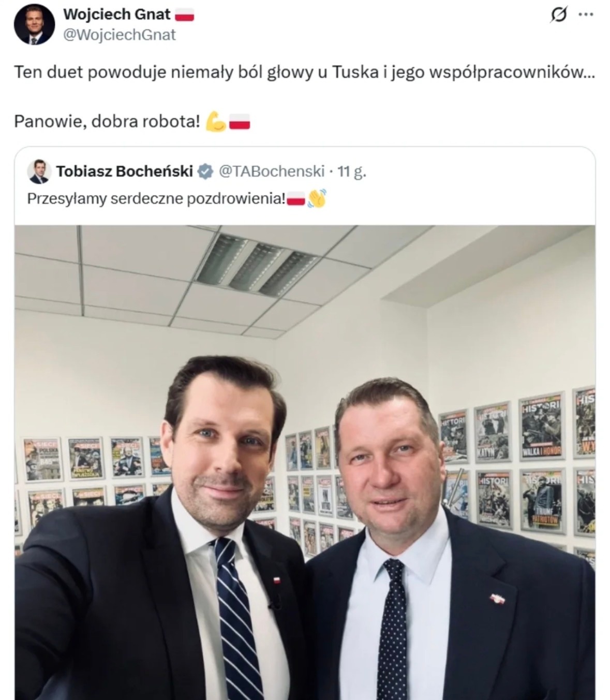Open the @WojciechGnat handle link
Viewport: 610px width, 700px height.
point(120,35)
